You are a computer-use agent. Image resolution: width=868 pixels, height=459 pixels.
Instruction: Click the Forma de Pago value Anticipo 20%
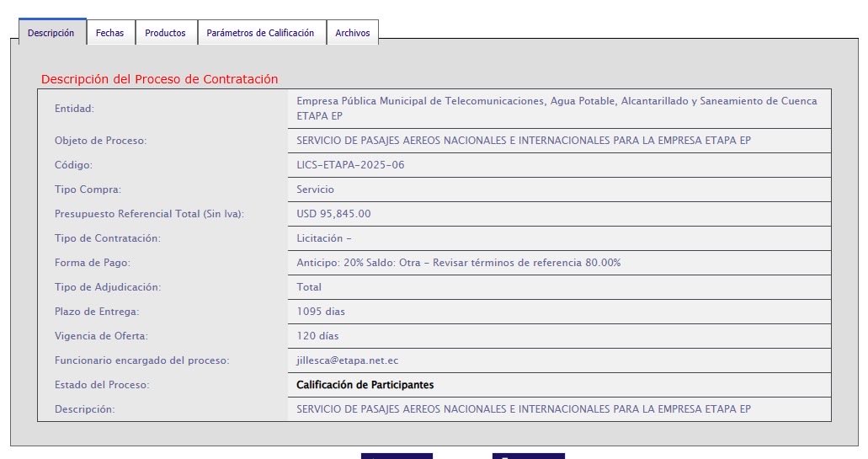(x=458, y=263)
